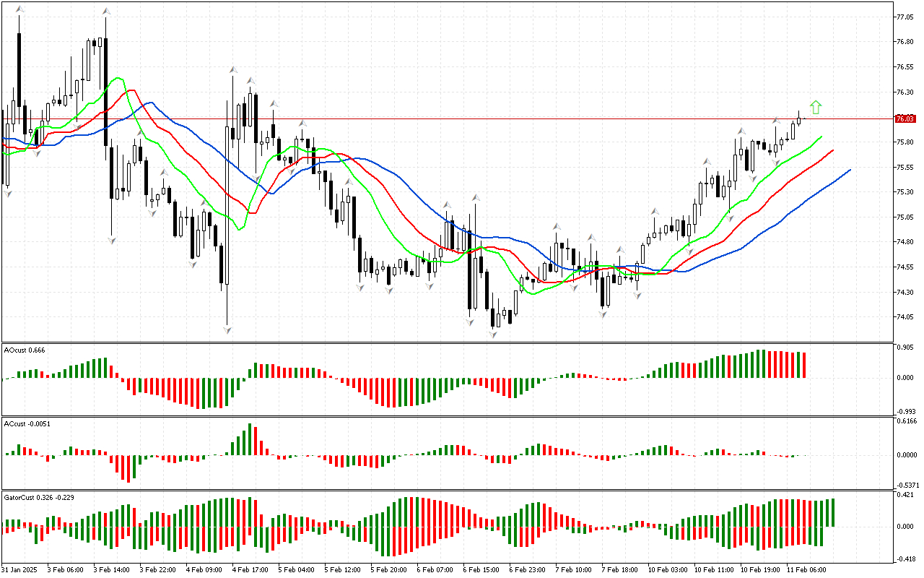This screenshot has height=578, width=924.
Task: Click the 3 Feb 06:00 time label
Action: pos(66,570)
